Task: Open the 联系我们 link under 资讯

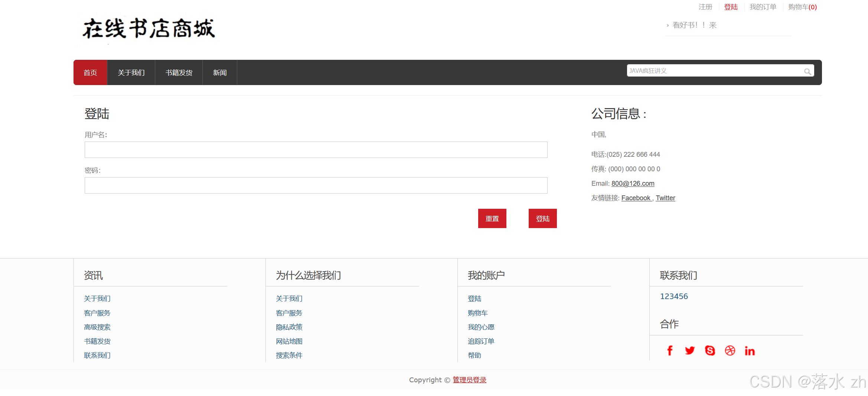Action: [97, 356]
